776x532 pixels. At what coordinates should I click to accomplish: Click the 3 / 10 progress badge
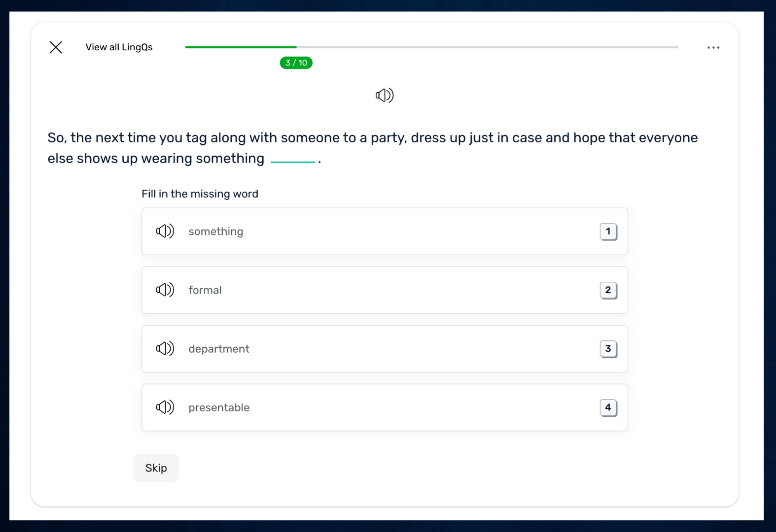pyautogui.click(x=296, y=63)
